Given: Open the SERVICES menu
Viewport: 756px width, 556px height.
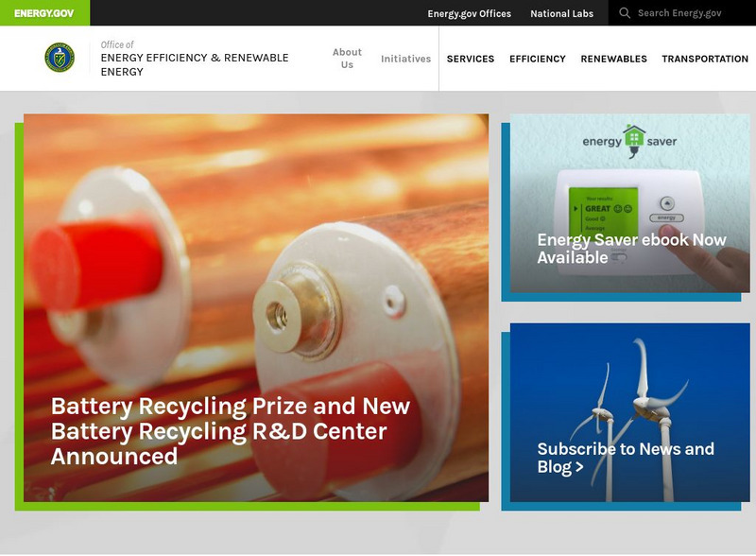Looking at the screenshot, I should pyautogui.click(x=470, y=59).
